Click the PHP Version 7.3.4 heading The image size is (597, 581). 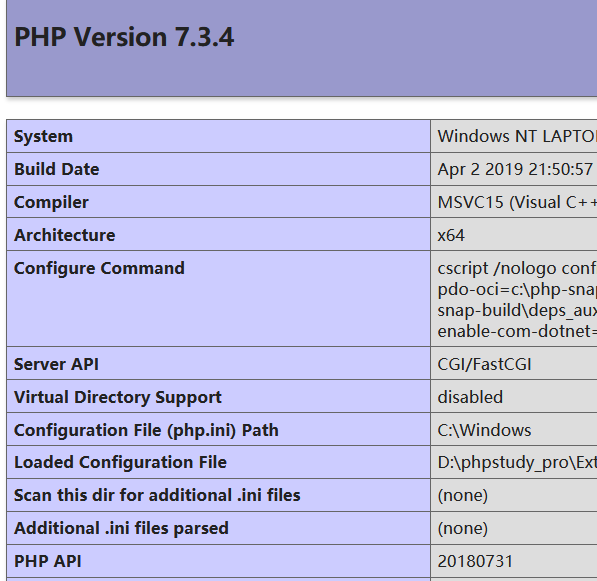tap(124, 37)
